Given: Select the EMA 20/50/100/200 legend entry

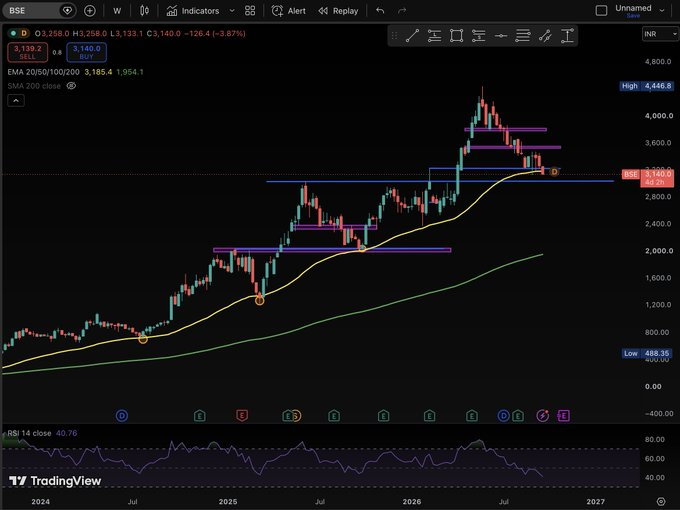Looking at the screenshot, I should point(43,72).
